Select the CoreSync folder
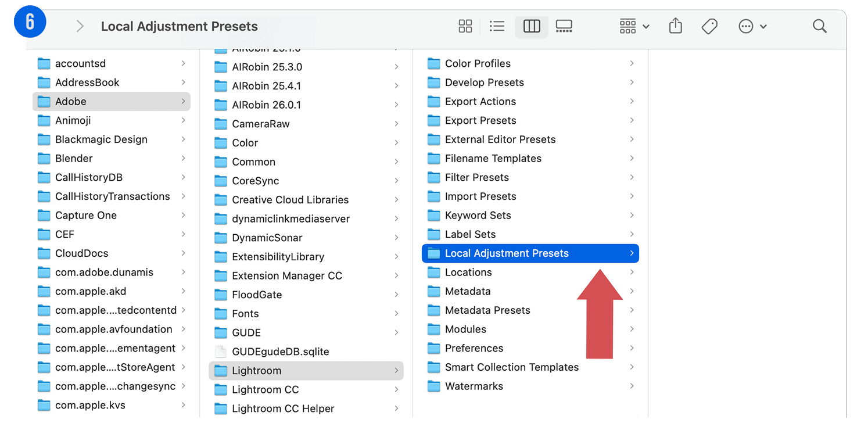Viewport: 868px width, 430px height. [x=306, y=181]
